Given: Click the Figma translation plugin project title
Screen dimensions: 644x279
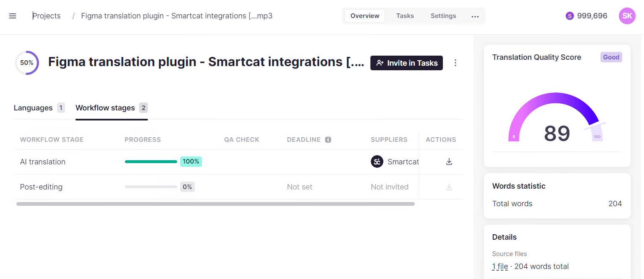Looking at the screenshot, I should tap(206, 62).
